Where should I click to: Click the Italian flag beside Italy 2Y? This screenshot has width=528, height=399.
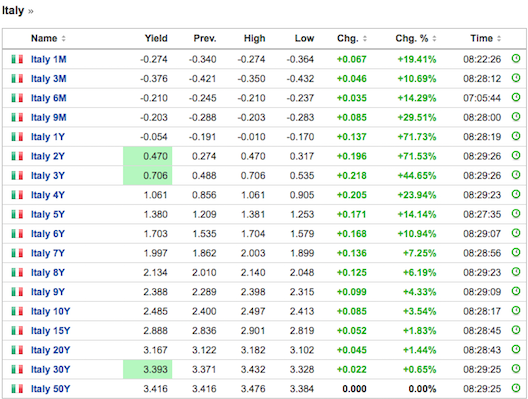[x=17, y=156]
